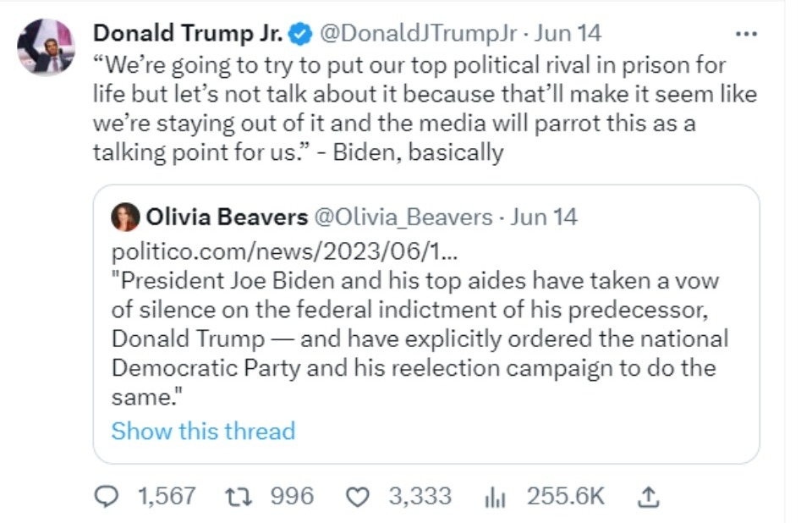Open Donald Trump Jr. profile picture
The image size is (812, 523).
[x=46, y=46]
